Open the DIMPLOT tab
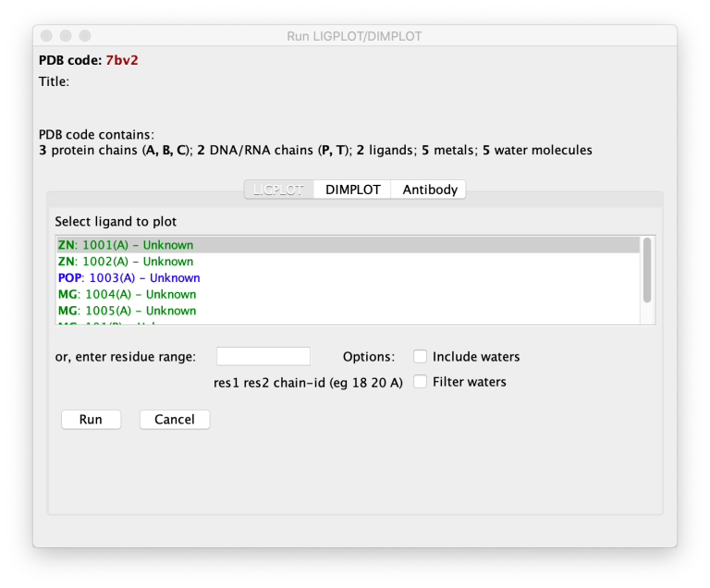710x588 pixels. click(x=352, y=190)
